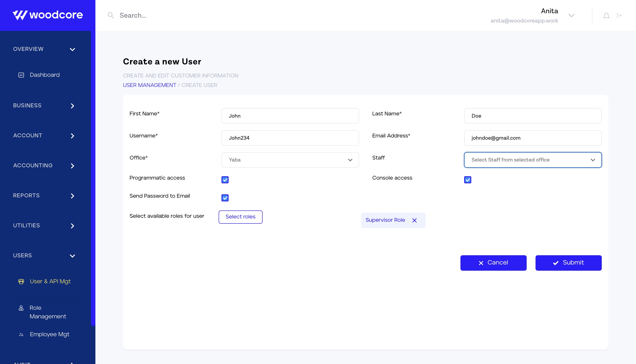The image size is (636, 364).
Task: Click the Role Management person icon
Action: (21, 308)
